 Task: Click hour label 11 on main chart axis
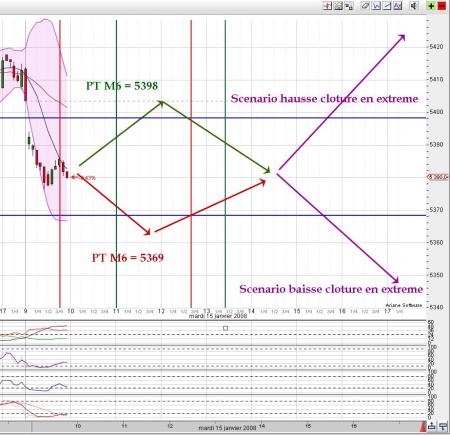[116, 311]
